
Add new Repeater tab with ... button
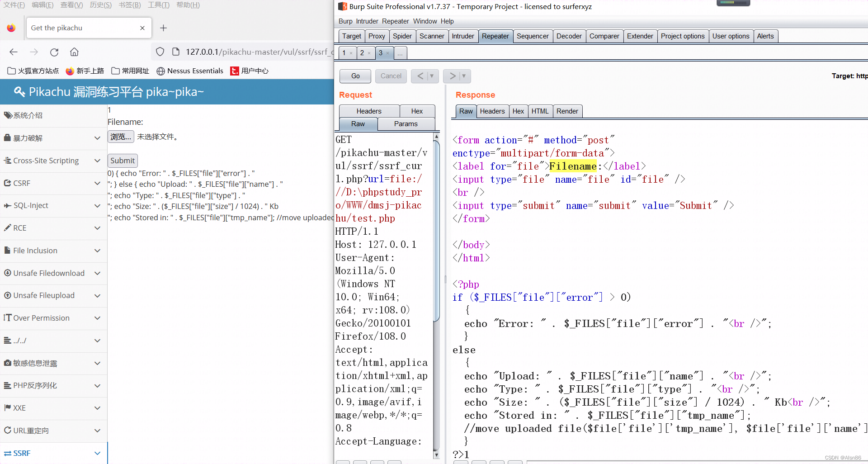coord(400,53)
